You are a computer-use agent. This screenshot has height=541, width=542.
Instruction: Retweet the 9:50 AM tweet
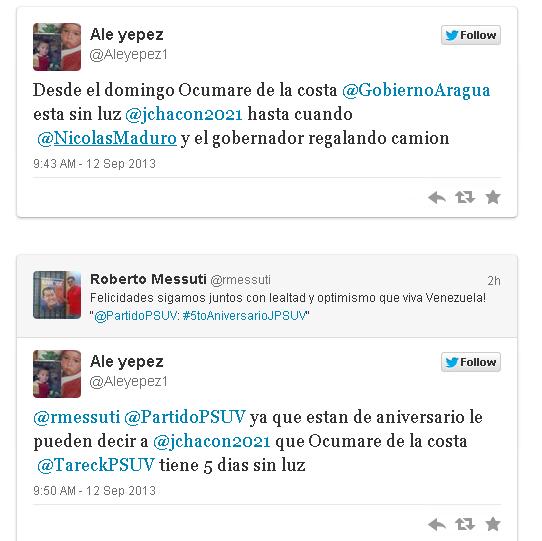[465, 524]
